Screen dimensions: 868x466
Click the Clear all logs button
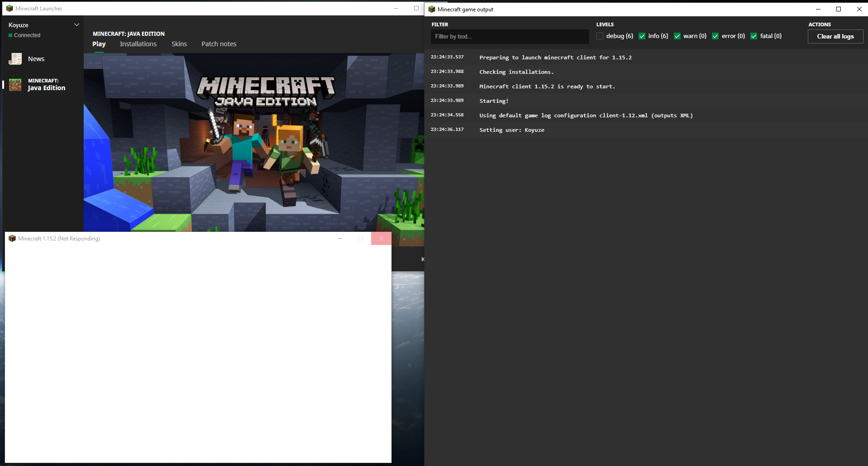pos(835,36)
